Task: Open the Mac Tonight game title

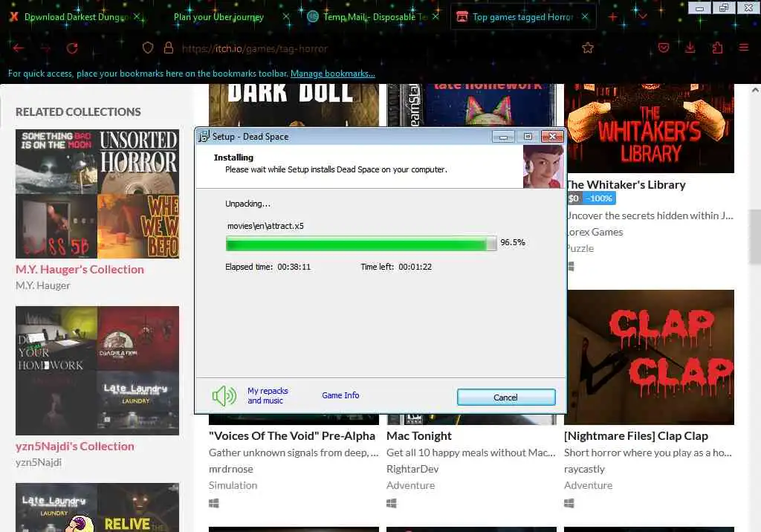Action: point(419,436)
